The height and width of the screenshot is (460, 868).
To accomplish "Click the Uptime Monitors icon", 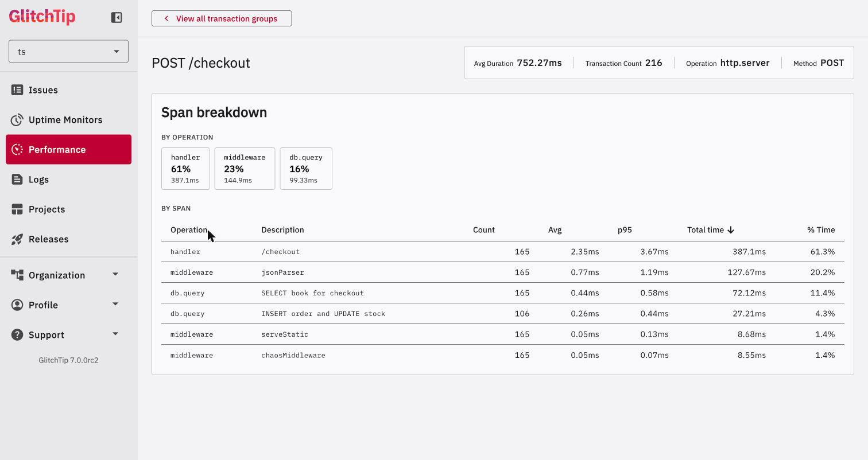I will pyautogui.click(x=17, y=120).
